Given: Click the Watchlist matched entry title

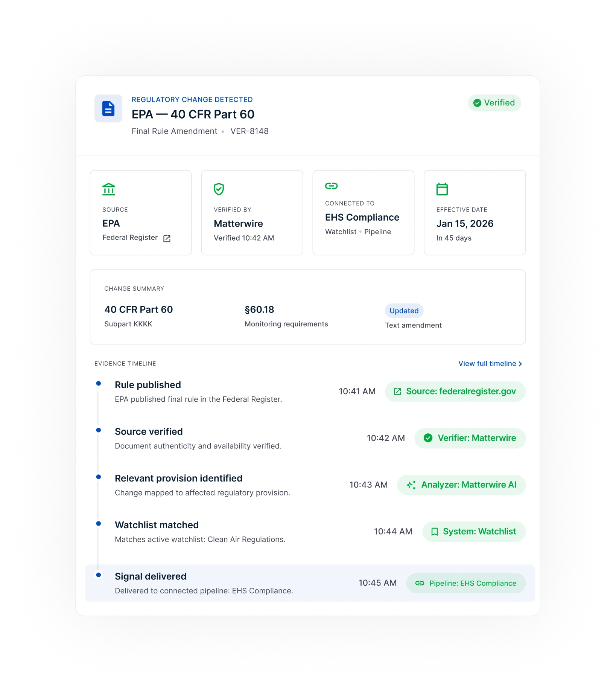Looking at the screenshot, I should [157, 525].
